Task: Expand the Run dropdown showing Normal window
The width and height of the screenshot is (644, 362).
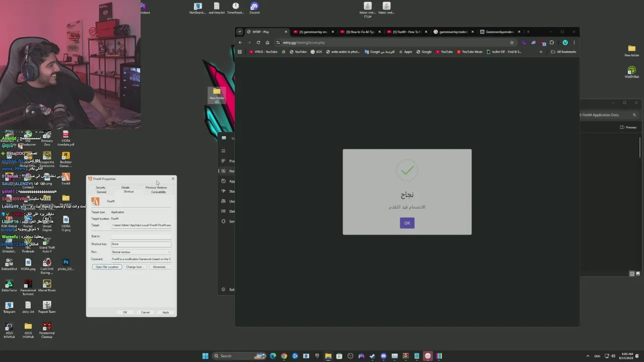Action: [x=141, y=252]
